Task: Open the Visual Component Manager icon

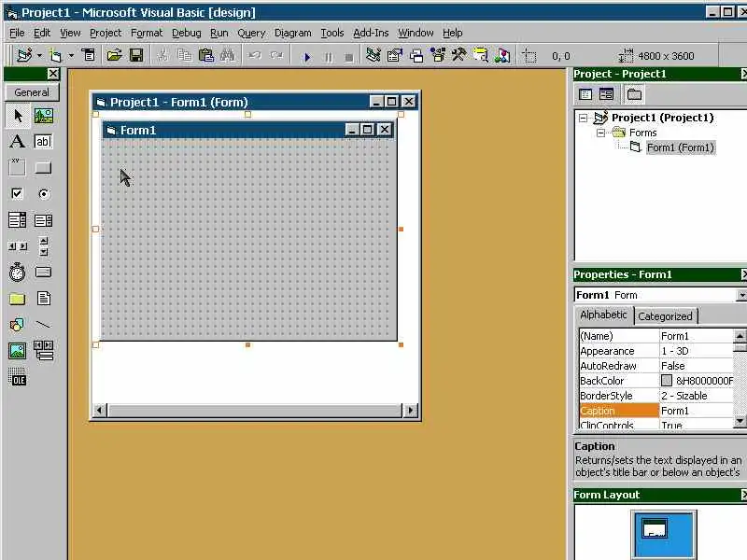Action: click(502, 56)
